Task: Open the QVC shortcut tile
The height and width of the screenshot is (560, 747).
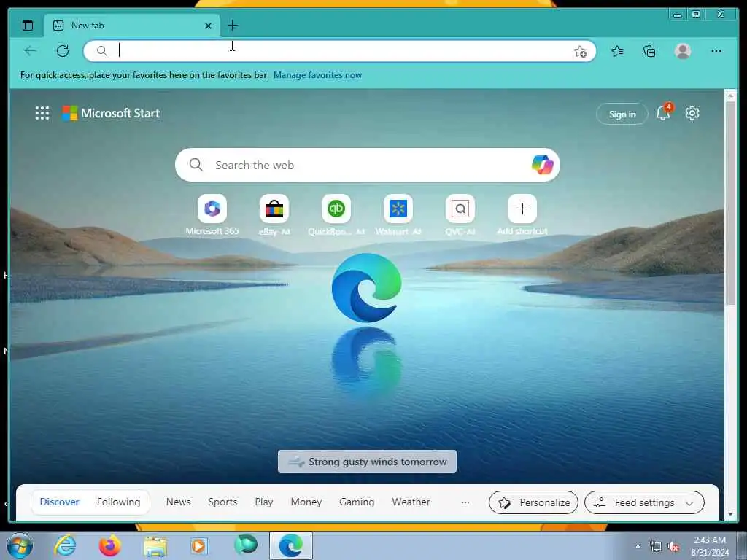Action: (460, 209)
